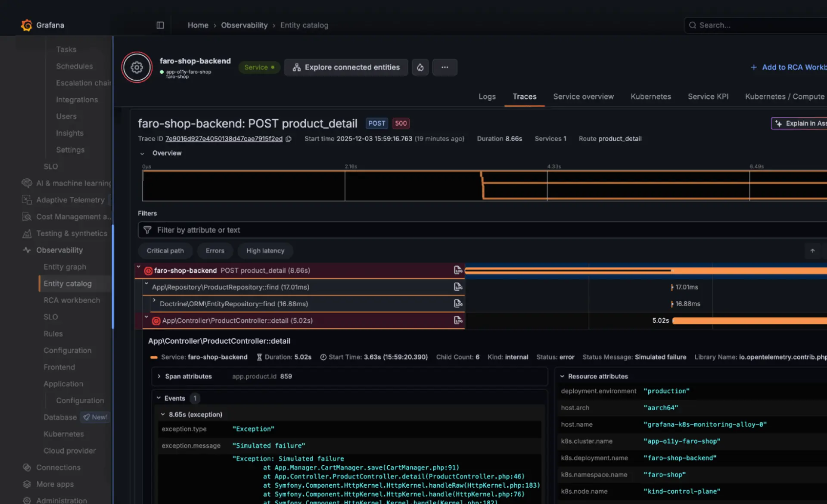
Task: Click the "faro-shop-backend" deployment name value
Action: [680, 458]
